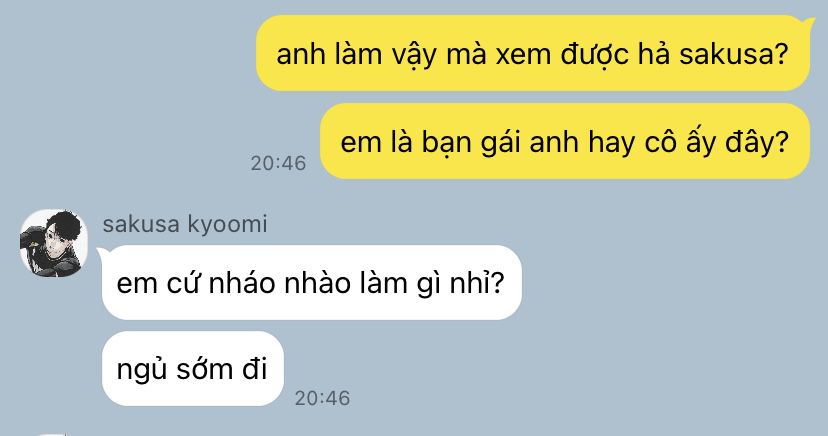This screenshot has height=436, width=828.
Task: Click the sender name "sakusa kyoomi"
Action: (x=185, y=224)
